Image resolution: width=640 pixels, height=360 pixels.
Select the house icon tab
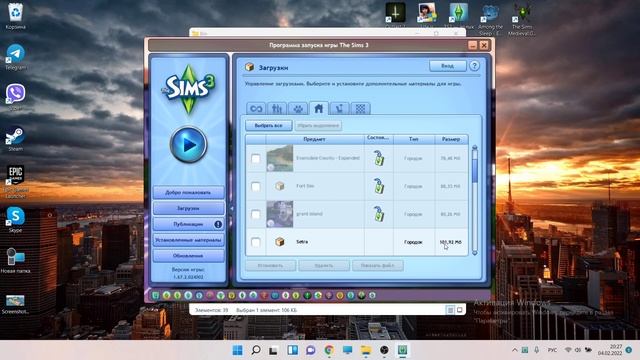pos(319,108)
